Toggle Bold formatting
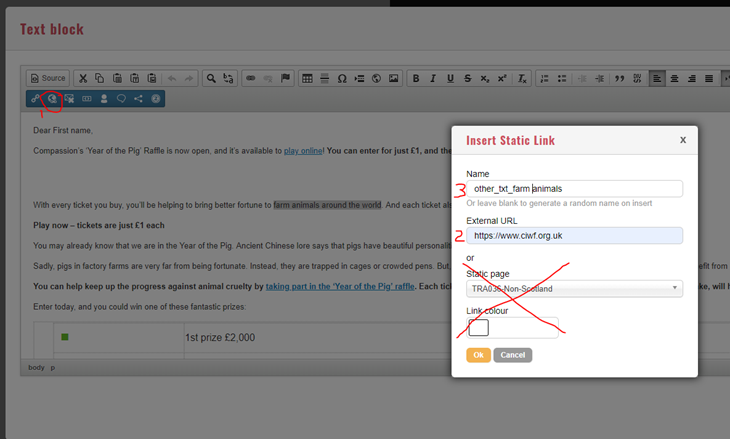 [416, 78]
